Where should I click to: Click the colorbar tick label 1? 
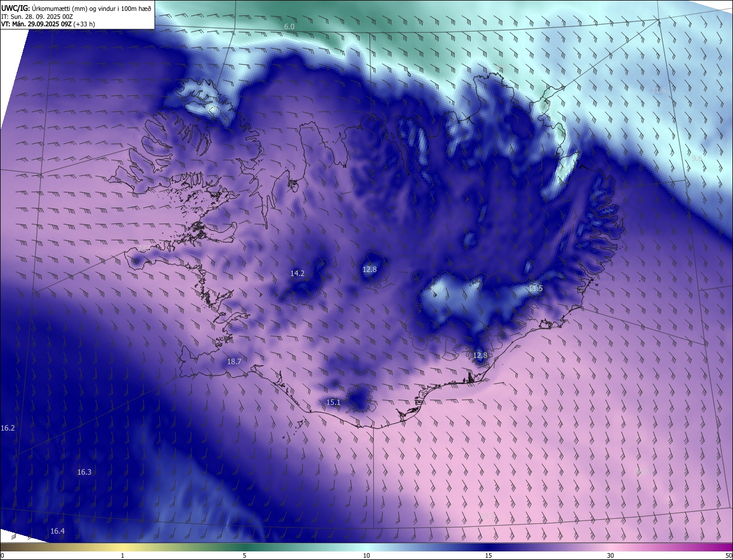click(123, 556)
